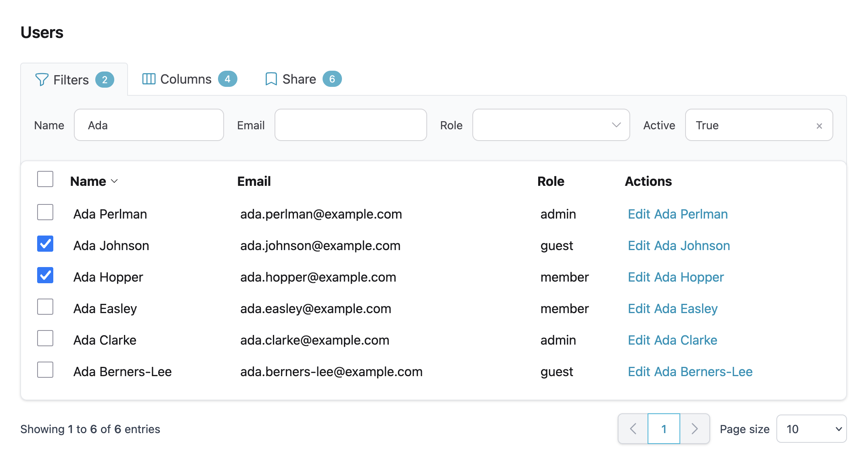Check the box for Ada Easley
The width and height of the screenshot is (868, 463).
(45, 307)
